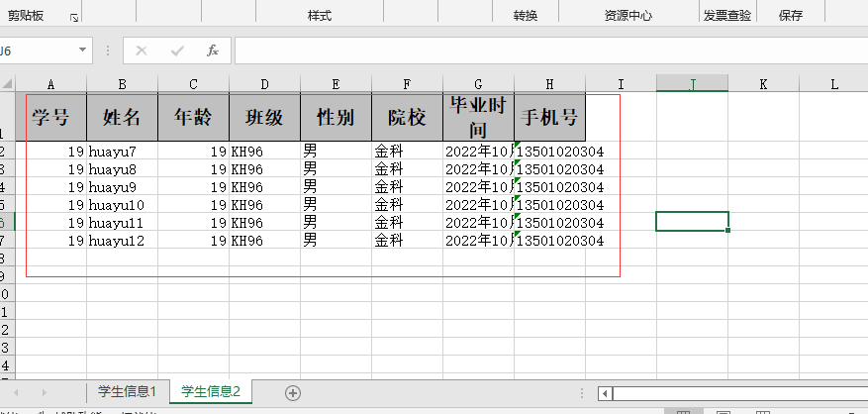Select the cell containing huayu10
The width and height of the screenshot is (868, 414).
[x=123, y=204]
